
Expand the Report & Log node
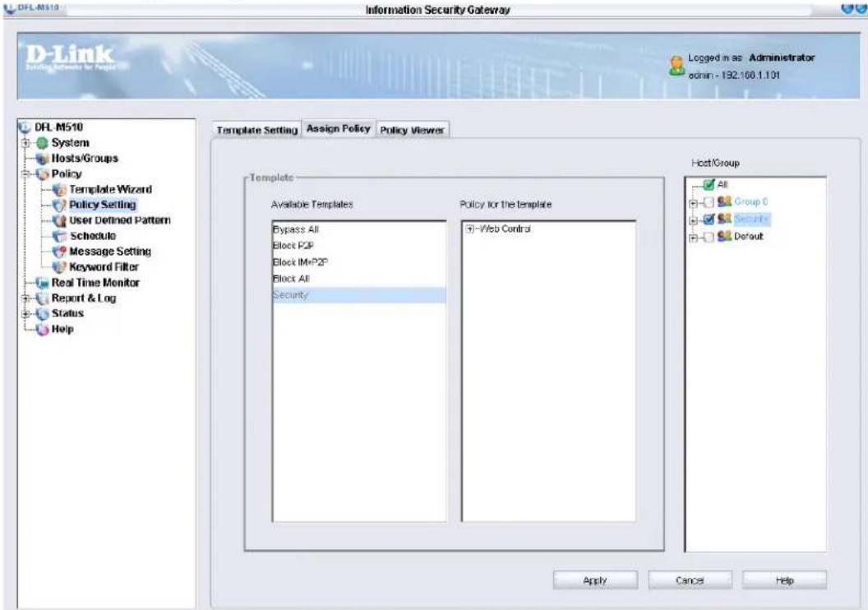[25, 298]
